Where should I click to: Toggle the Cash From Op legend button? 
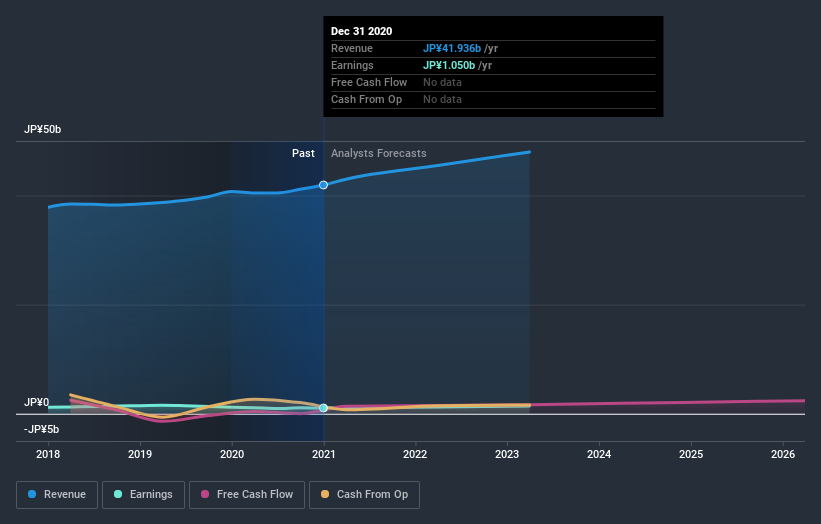coord(364,495)
